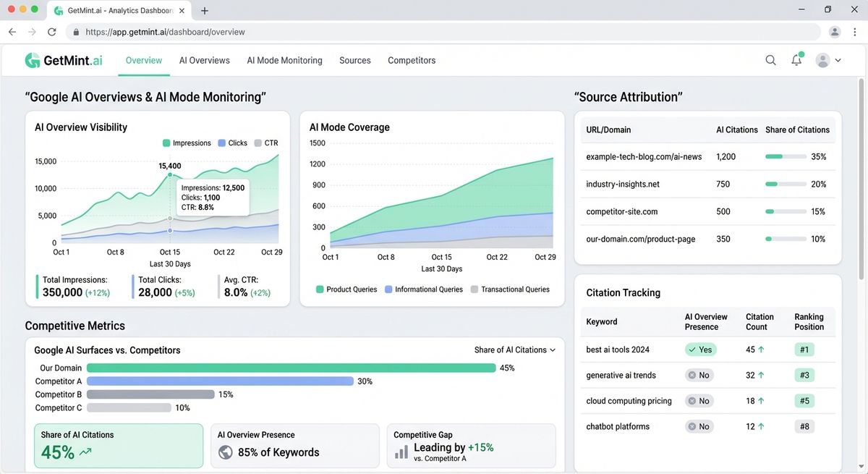Open the Share of AI Citations dropdown
The width and height of the screenshot is (868, 474).
(x=515, y=350)
